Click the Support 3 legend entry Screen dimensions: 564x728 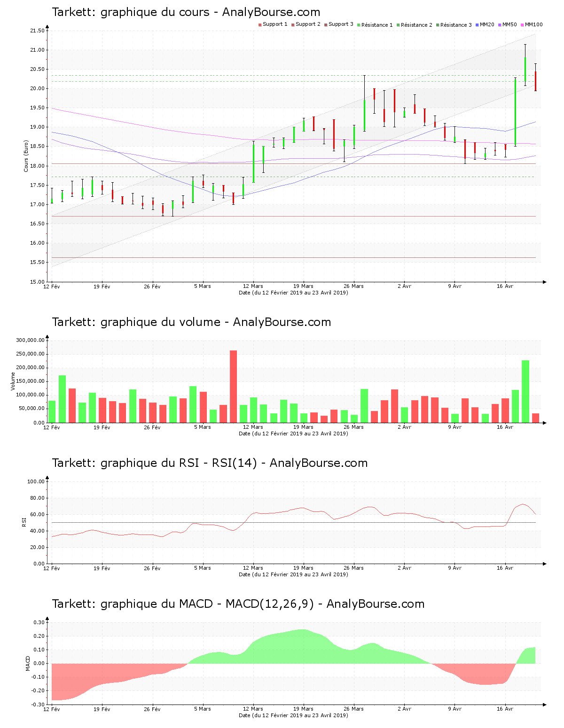click(338, 24)
